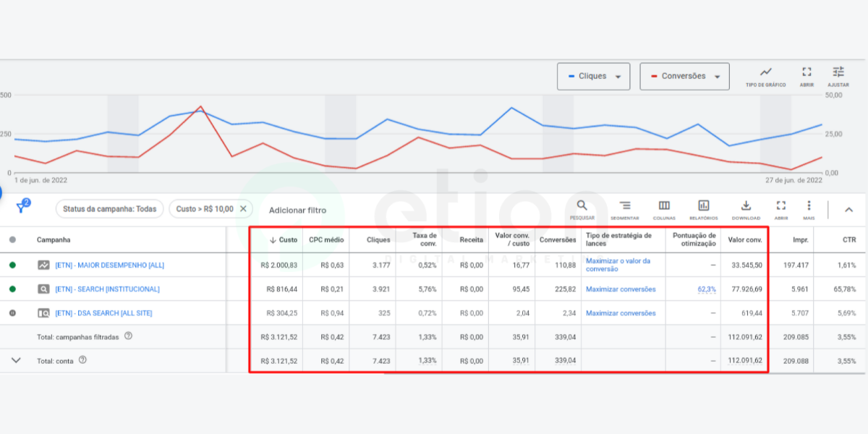This screenshot has height=434, width=868.
Task: Click the filter funnel icon with badge
Action: point(22,208)
